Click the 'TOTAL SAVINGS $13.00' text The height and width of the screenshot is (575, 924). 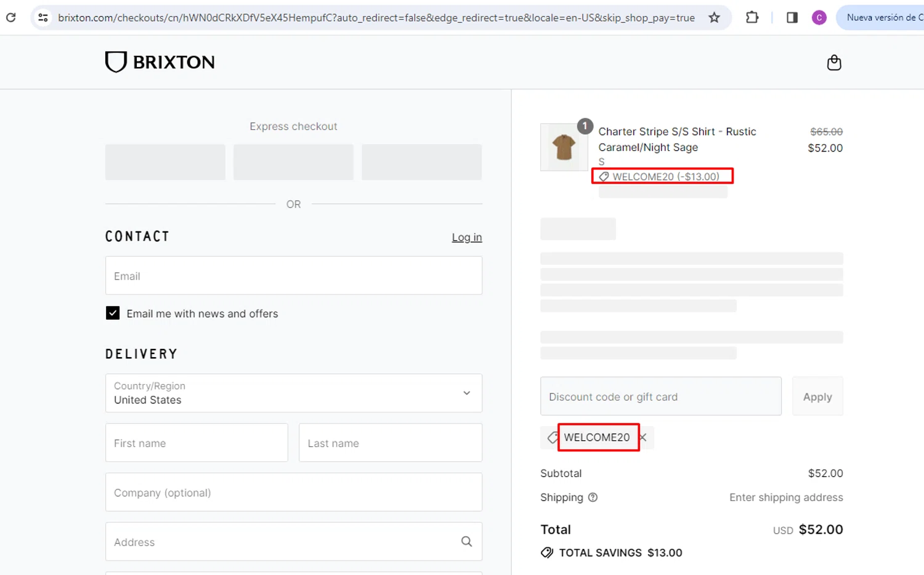(x=620, y=553)
